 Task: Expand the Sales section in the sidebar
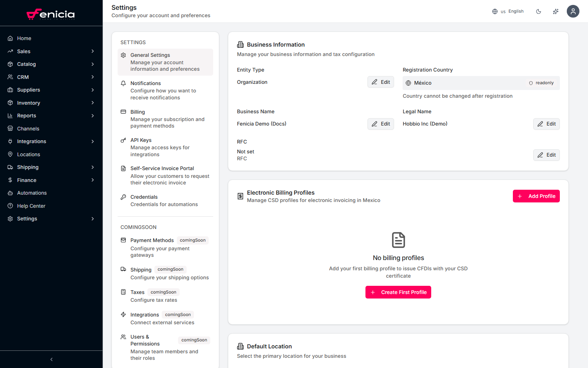point(24,51)
